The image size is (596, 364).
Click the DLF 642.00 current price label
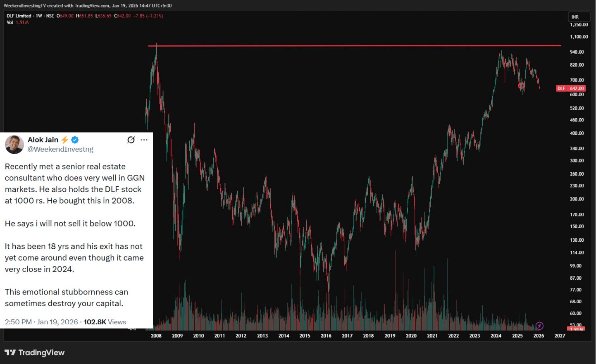coord(571,88)
